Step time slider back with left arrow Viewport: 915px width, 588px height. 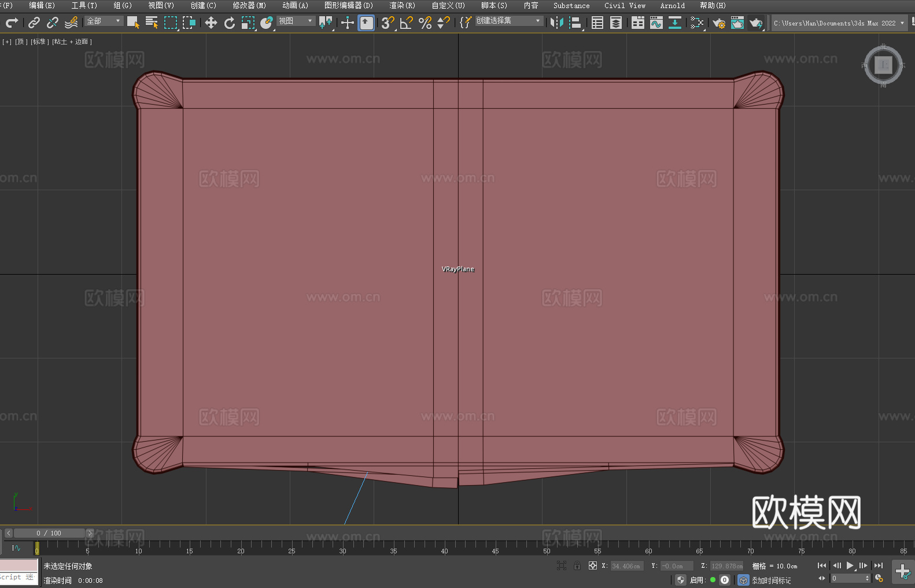pyautogui.click(x=8, y=533)
